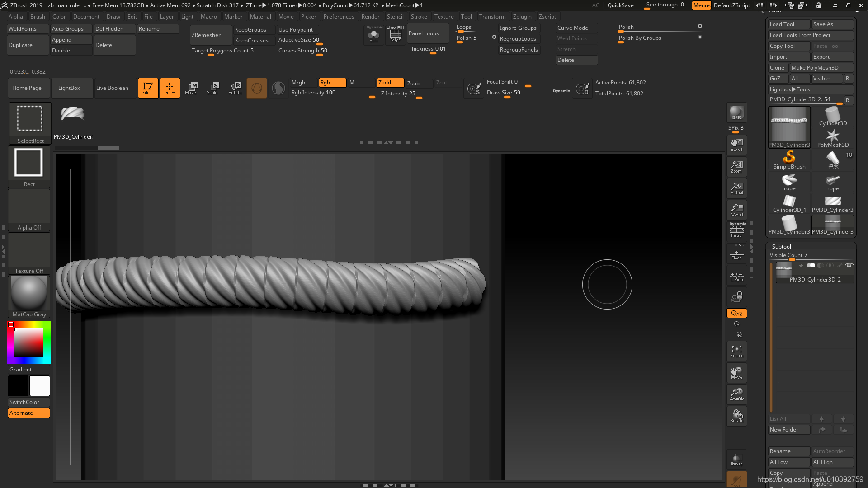Expand the Subtool list panel
Viewport: 868px width, 488px height.
pyautogui.click(x=781, y=246)
